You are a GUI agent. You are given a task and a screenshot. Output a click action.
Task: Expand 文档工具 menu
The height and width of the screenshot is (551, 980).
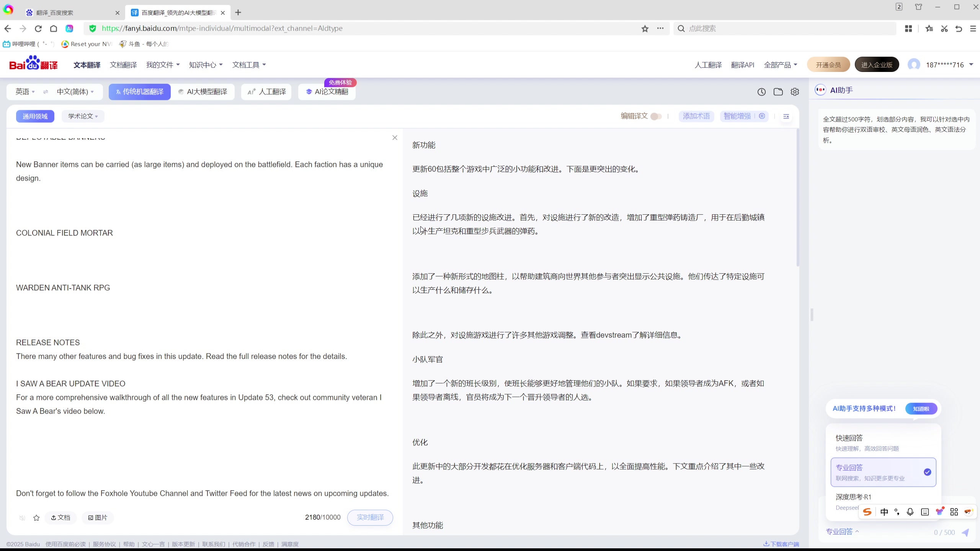pos(249,65)
